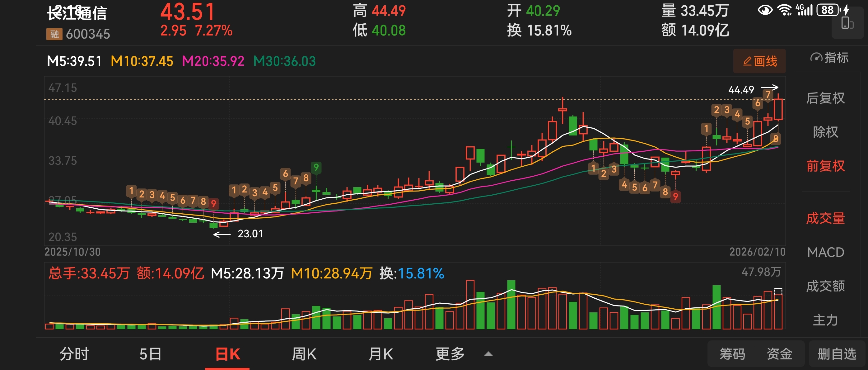Tap the battery 88 indicator
The width and height of the screenshot is (868, 370).
pyautogui.click(x=827, y=10)
